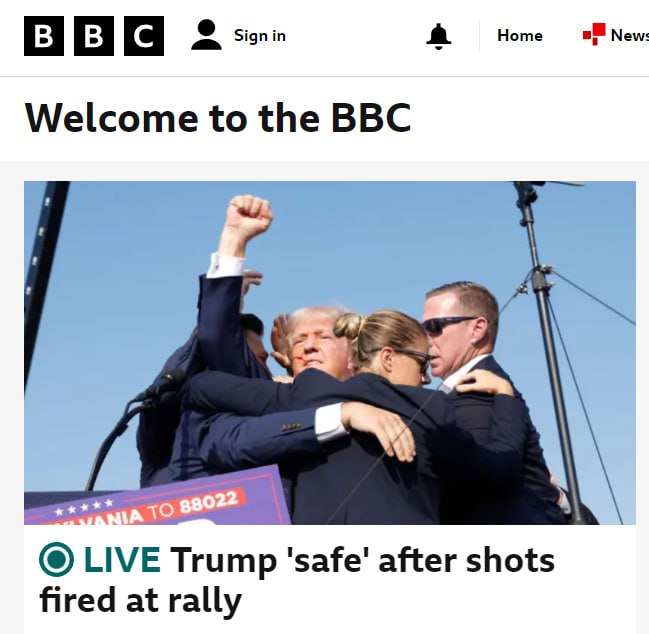This screenshot has height=634, width=649.
Task: Click the Sign in link
Action: click(x=260, y=36)
